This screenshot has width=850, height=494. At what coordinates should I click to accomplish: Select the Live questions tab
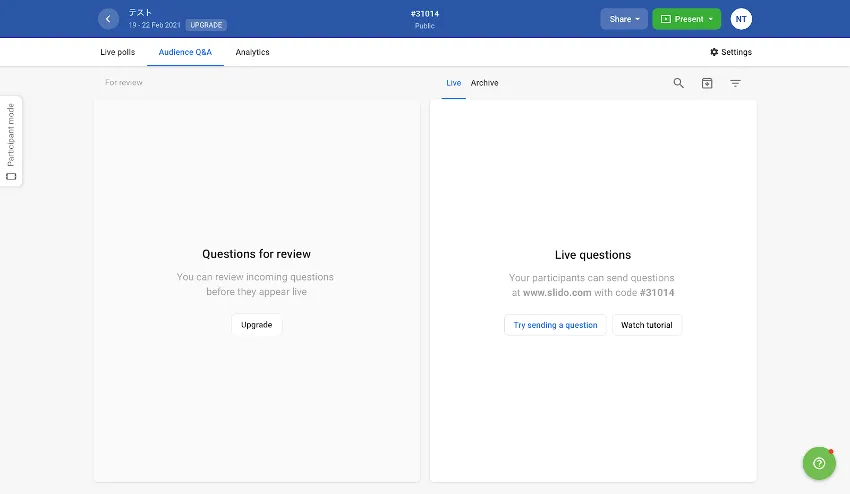click(453, 83)
